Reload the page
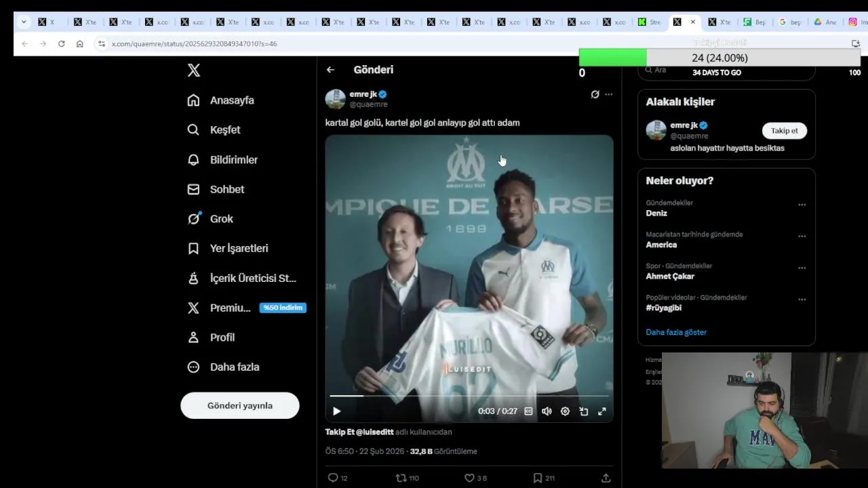Viewport: 868px width, 488px height. 61,43
